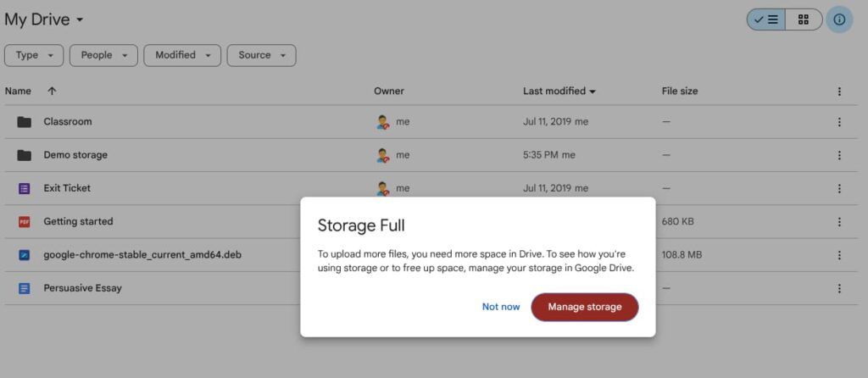Click owner avatar in Exit Ticket row

(382, 189)
